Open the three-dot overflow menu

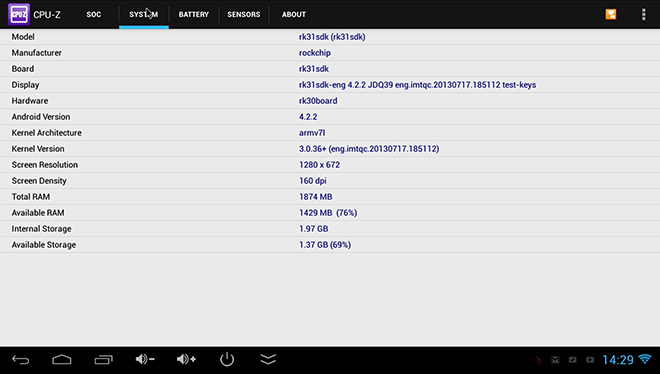pos(644,14)
